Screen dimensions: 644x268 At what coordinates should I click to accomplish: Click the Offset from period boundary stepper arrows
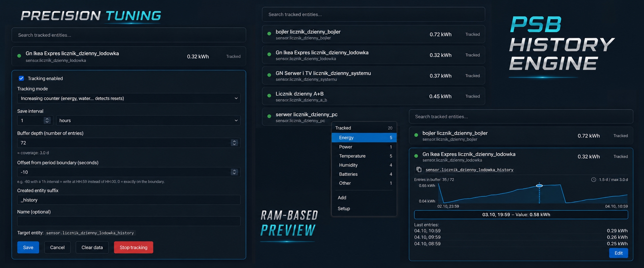click(x=234, y=172)
